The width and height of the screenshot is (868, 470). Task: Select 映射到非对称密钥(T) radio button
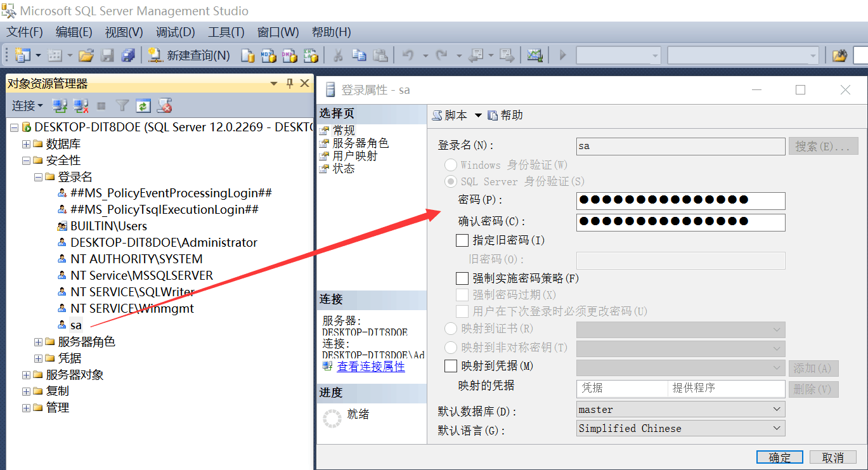(x=451, y=348)
